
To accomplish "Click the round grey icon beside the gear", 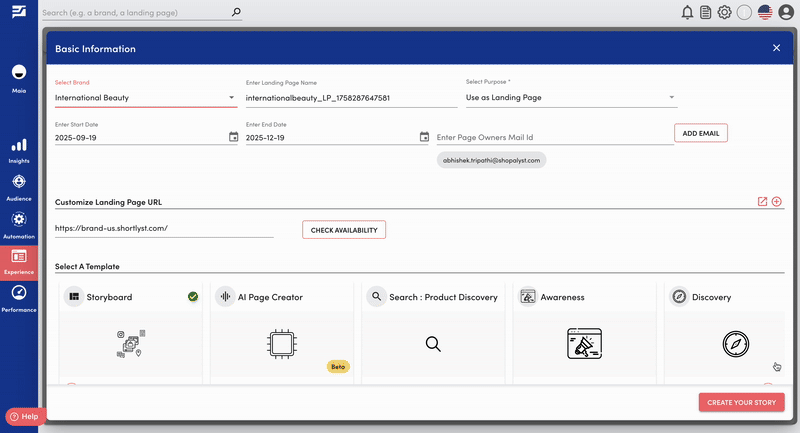I will point(744,12).
